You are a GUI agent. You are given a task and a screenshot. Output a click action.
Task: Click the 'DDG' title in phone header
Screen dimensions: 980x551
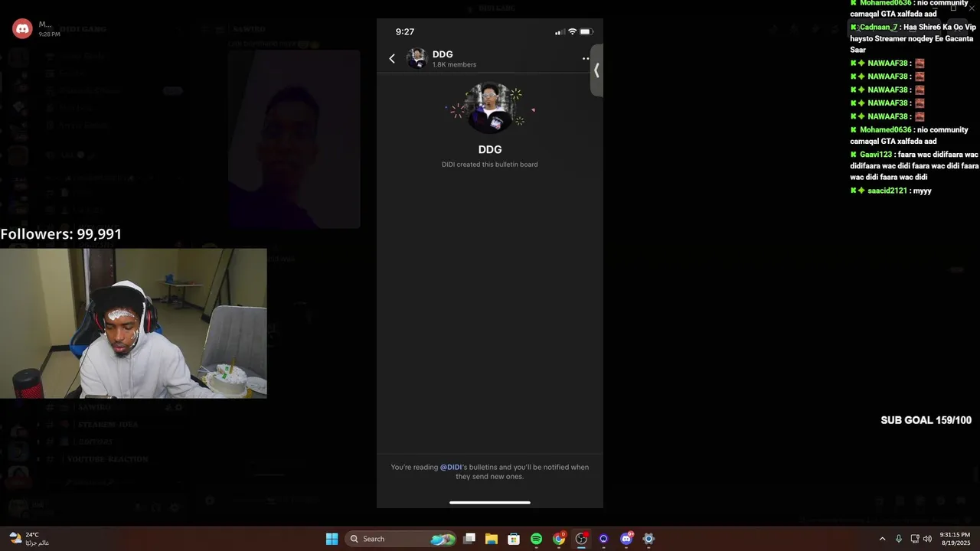coord(443,54)
